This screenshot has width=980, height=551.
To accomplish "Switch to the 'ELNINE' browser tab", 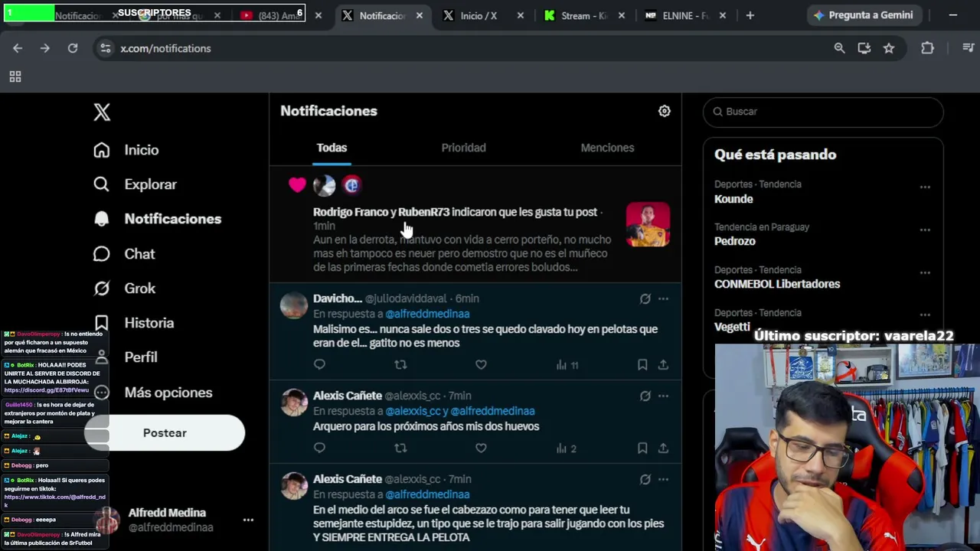I will click(x=686, y=15).
